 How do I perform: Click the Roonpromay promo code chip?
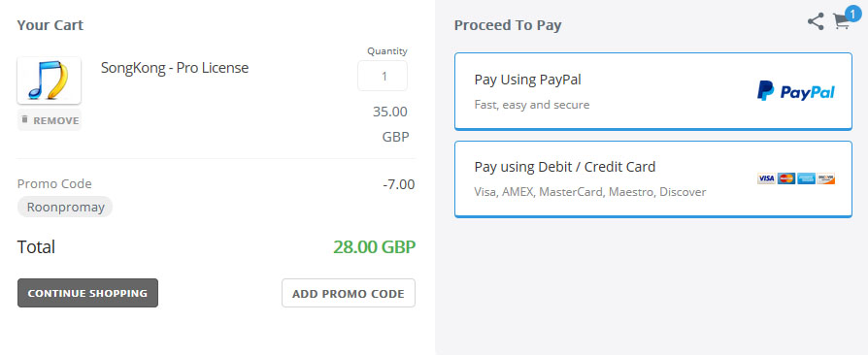point(65,207)
